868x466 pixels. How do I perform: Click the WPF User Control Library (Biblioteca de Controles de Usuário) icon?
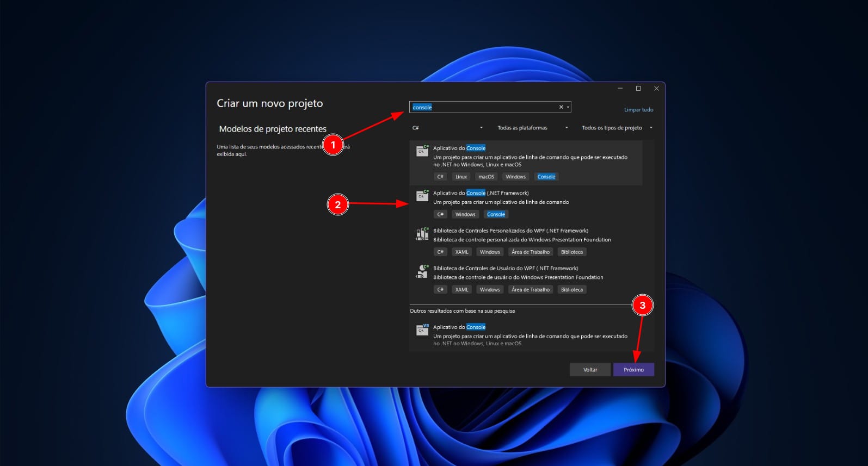point(422,271)
